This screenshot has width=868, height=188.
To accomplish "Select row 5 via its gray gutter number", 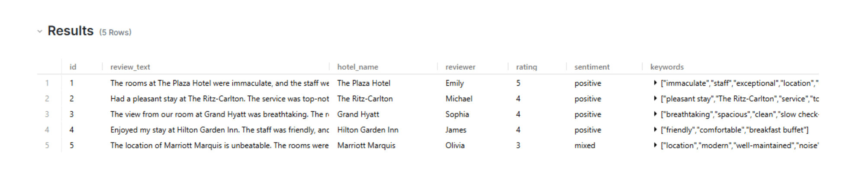I will click(47, 145).
